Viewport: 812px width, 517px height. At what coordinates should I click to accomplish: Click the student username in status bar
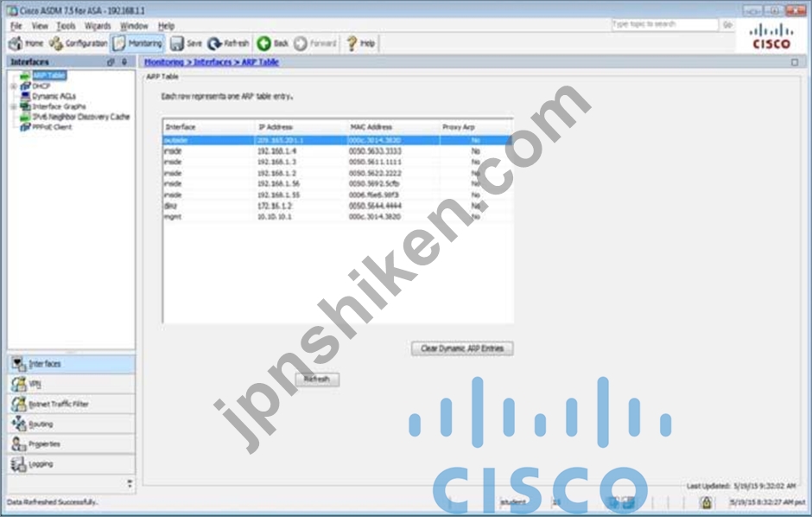coord(513,502)
